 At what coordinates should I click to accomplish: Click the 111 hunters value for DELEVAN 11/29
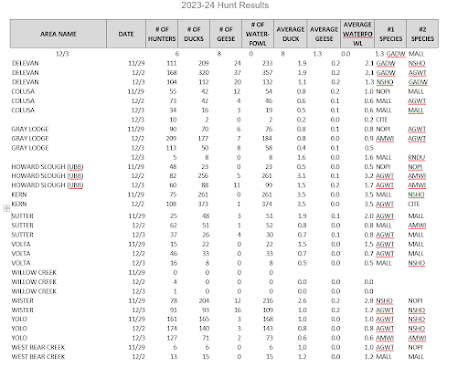pos(172,63)
